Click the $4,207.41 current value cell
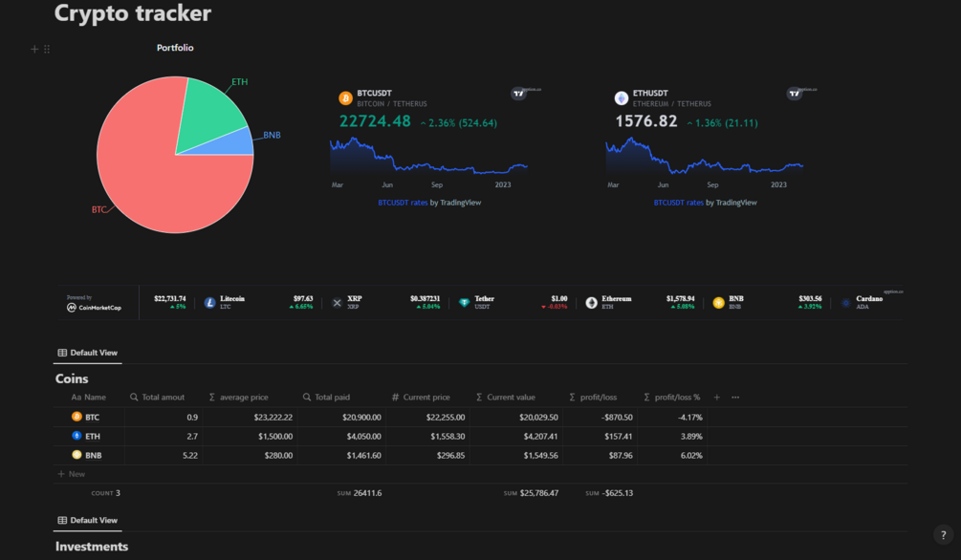Image resolution: width=961 pixels, height=560 pixels. coord(516,436)
